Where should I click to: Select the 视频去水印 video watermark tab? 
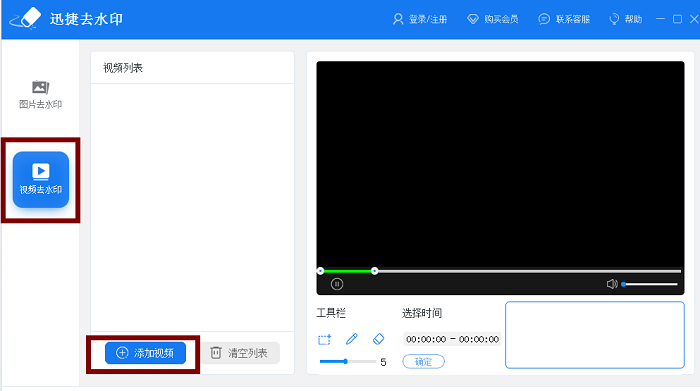coord(41,179)
